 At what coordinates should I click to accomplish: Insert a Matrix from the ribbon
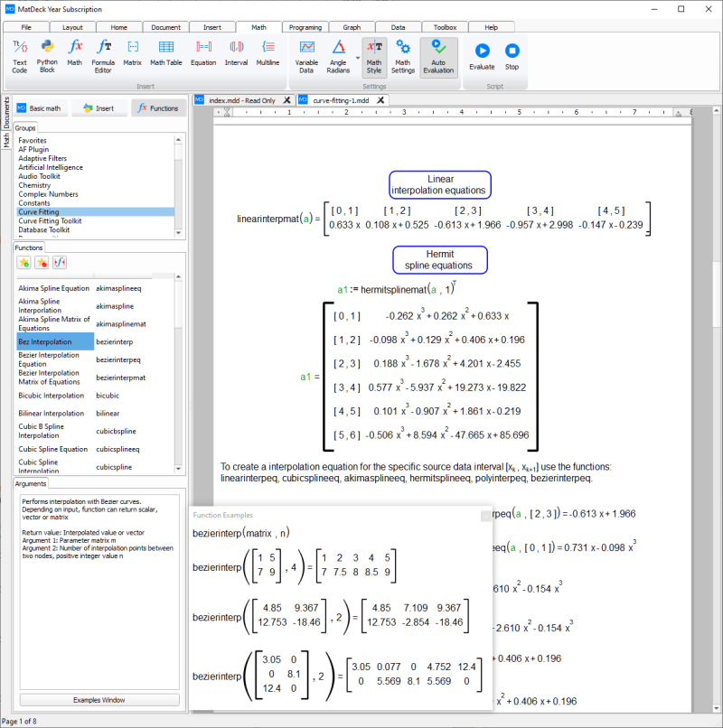(x=133, y=53)
